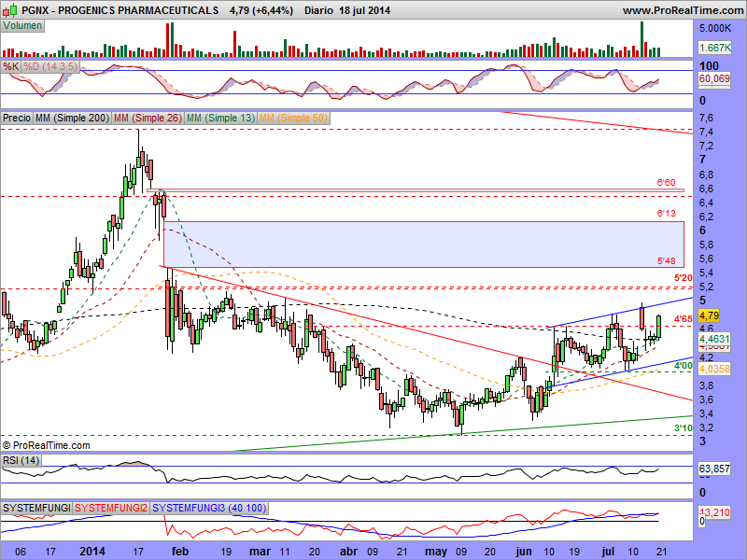This screenshot has height=560, width=747.
Task: Click the 4,79 (+6,44%) quote text
Action: (x=261, y=10)
